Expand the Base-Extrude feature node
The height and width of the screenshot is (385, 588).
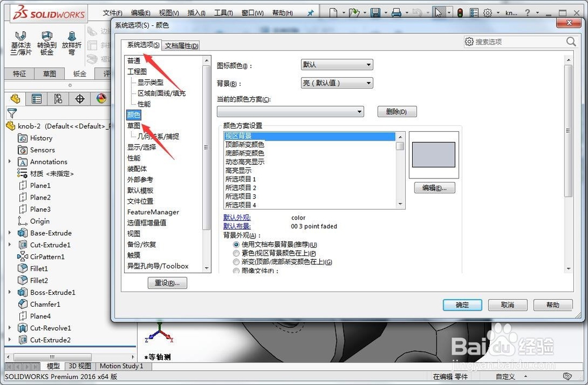(x=10, y=233)
